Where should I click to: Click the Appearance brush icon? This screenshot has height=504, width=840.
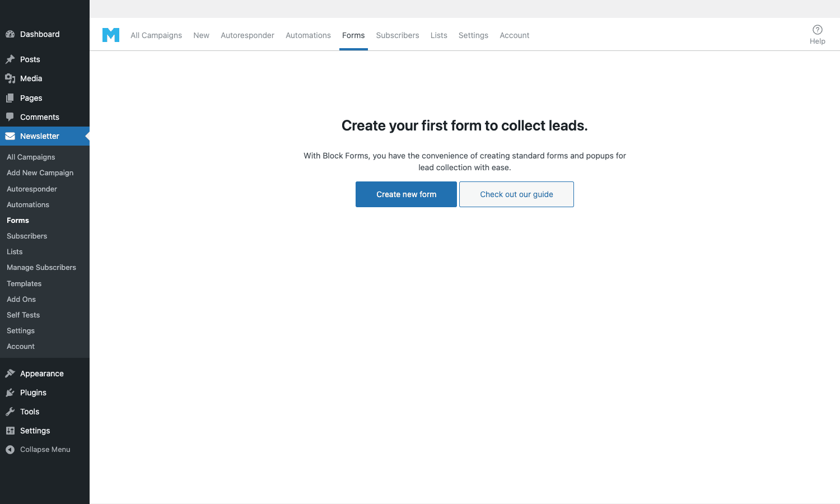[10, 374]
